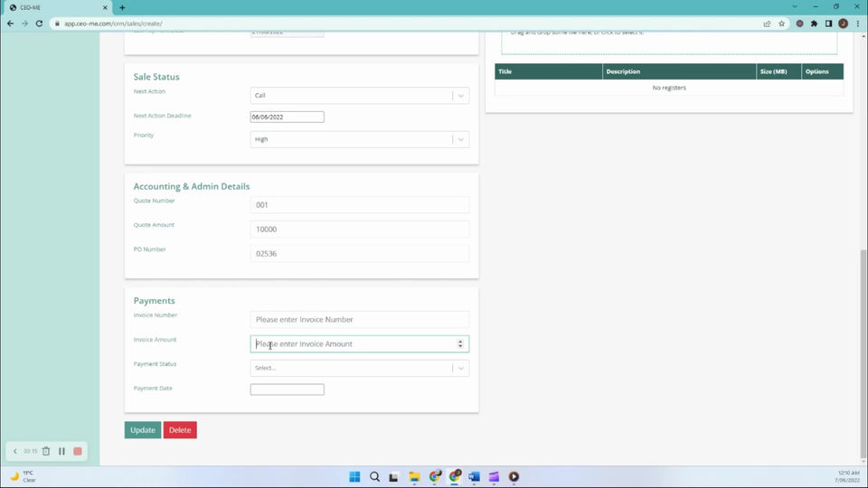Click the Next Action Deadline date field
Screen dimensions: 868x488
point(287,117)
